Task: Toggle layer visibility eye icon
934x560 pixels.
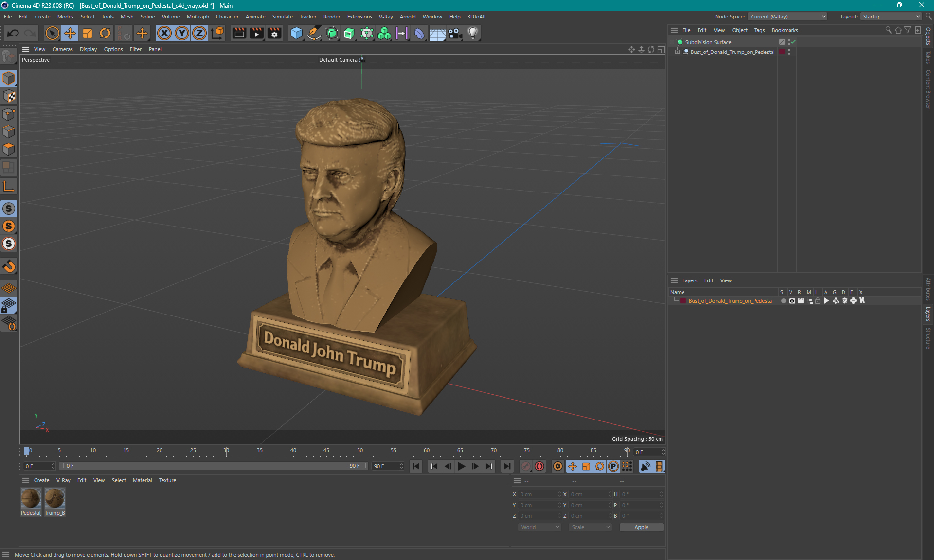Action: pyautogui.click(x=792, y=301)
